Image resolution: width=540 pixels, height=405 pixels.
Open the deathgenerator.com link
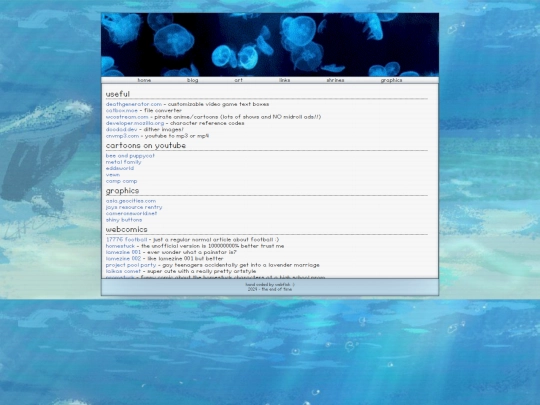[x=134, y=104]
